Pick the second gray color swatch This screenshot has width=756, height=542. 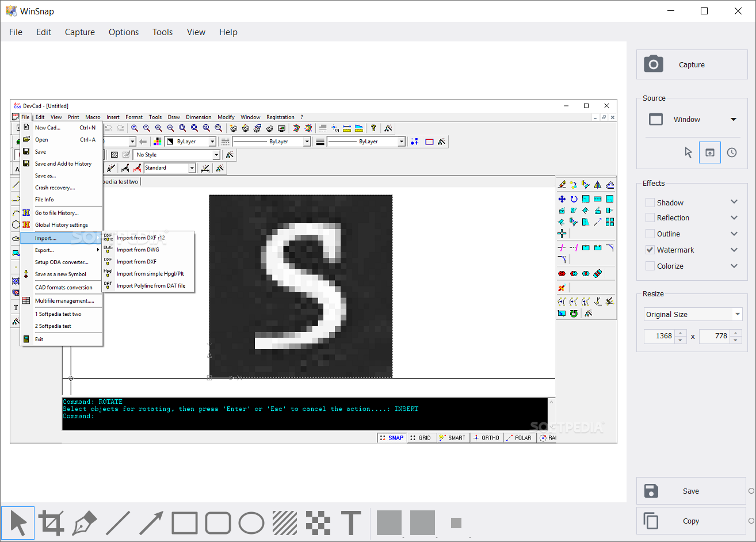(422, 522)
